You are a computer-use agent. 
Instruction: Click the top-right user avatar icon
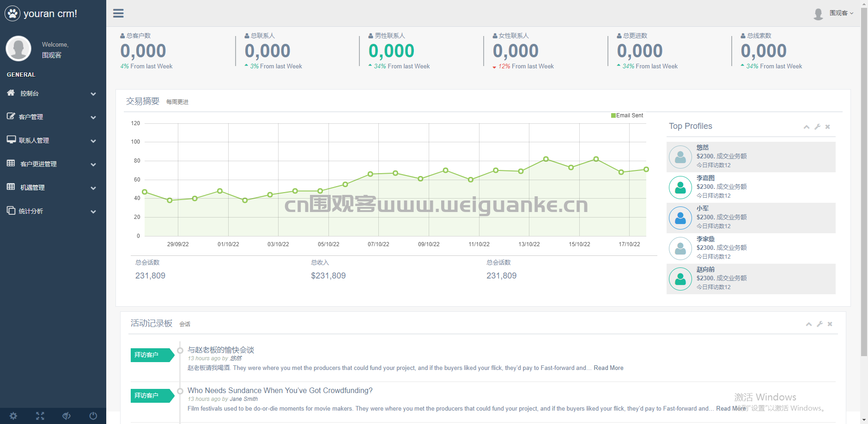tap(818, 14)
